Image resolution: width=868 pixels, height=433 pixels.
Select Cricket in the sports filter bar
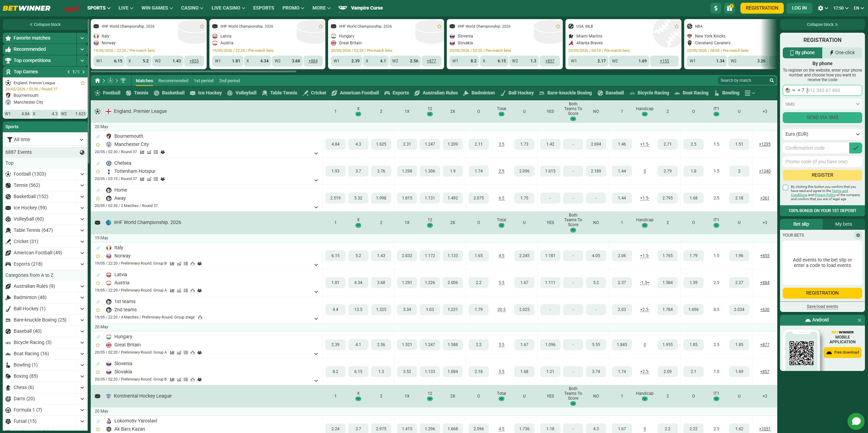click(314, 93)
